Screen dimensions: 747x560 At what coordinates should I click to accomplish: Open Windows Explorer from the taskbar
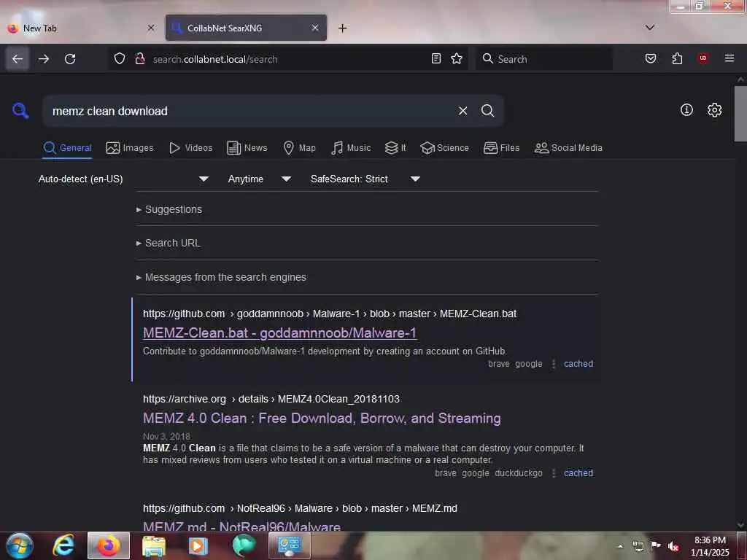pyautogui.click(x=154, y=545)
